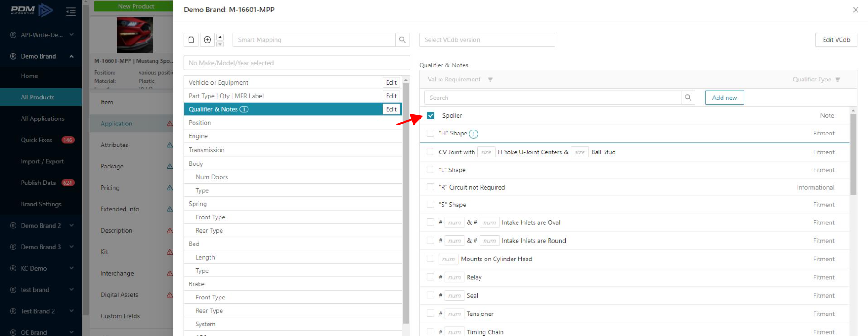Click the Publish Data 624 badge
868x336 pixels.
point(68,183)
